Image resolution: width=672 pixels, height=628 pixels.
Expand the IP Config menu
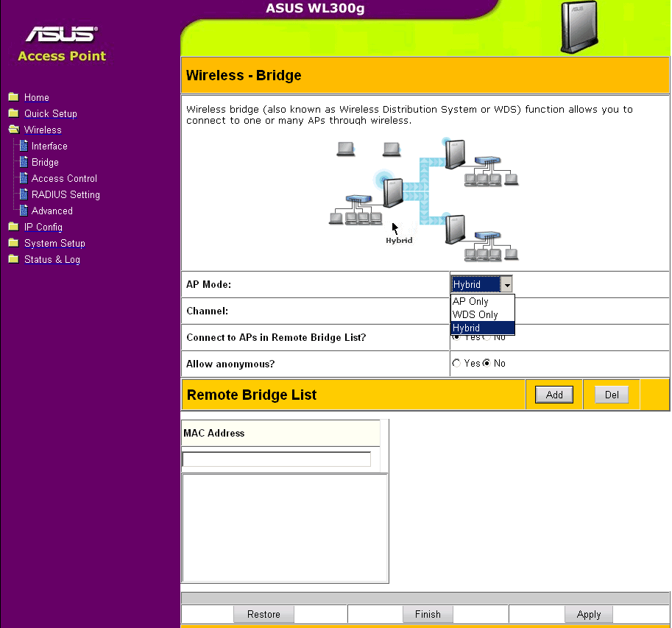click(43, 227)
